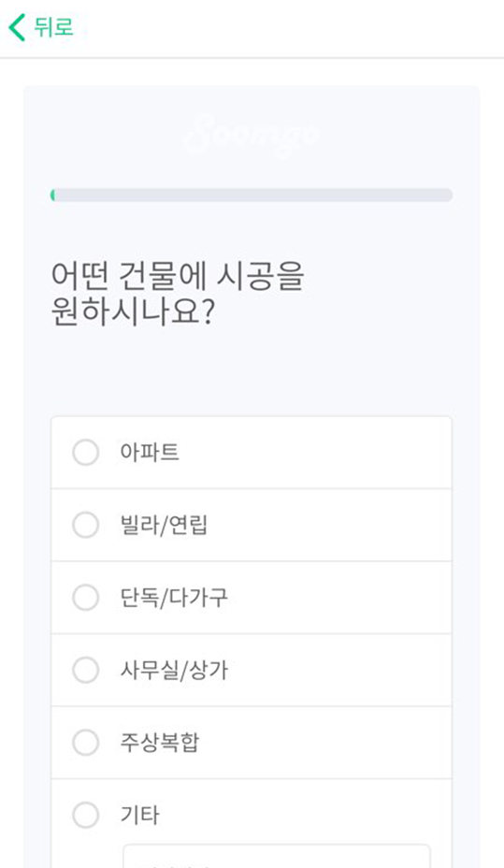Tap the green back chevron arrow
504x868 pixels.
coord(17,27)
